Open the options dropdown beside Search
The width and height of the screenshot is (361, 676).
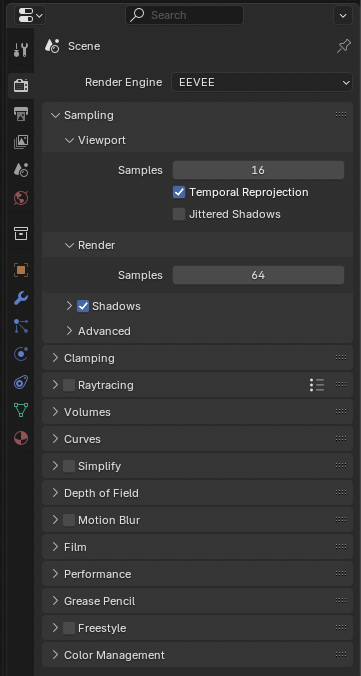click(x=343, y=16)
